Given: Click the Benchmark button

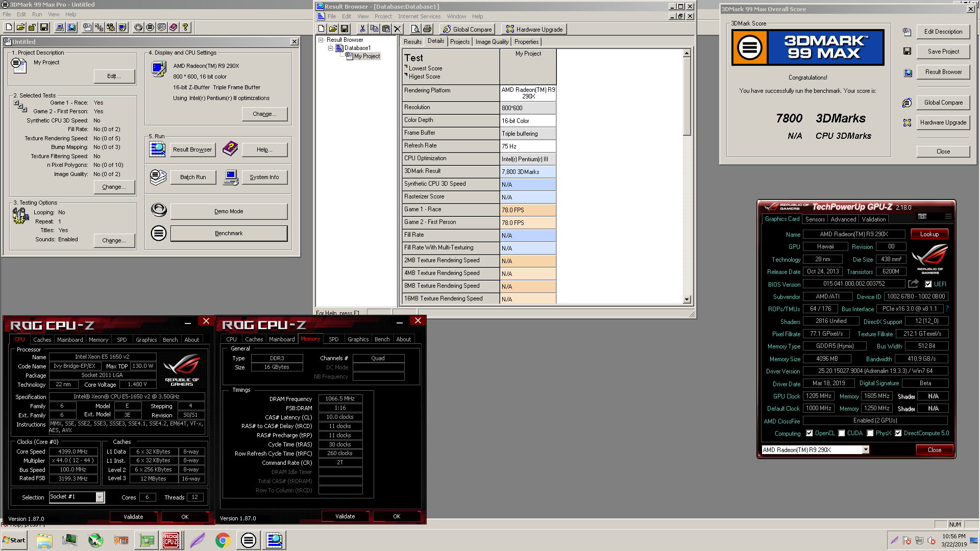Looking at the screenshot, I should [x=229, y=233].
